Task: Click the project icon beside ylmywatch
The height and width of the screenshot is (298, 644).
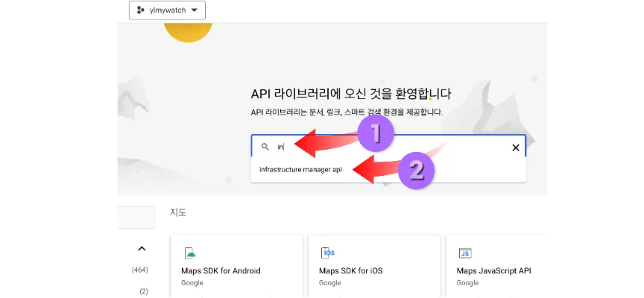Action: 140,10
